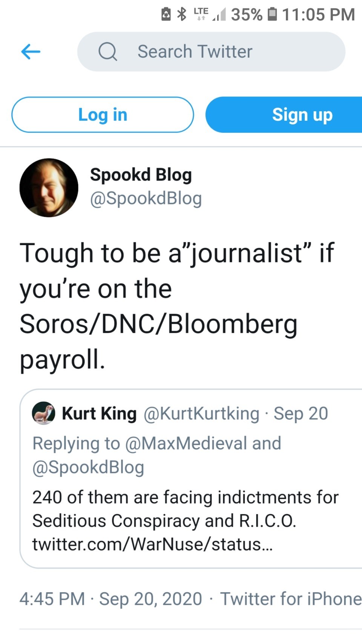Screen dimensions: 362x644
Task: Tap the @SpookdBlog handle under name
Action: point(146,198)
